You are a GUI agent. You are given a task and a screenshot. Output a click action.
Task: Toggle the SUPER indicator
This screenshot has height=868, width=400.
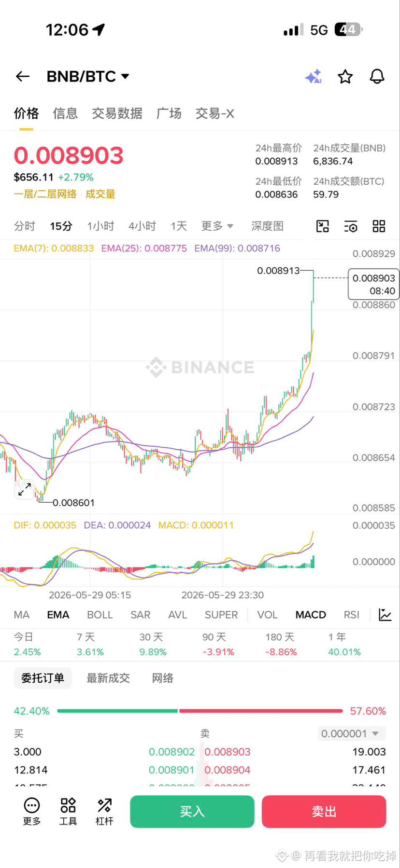pos(221,615)
